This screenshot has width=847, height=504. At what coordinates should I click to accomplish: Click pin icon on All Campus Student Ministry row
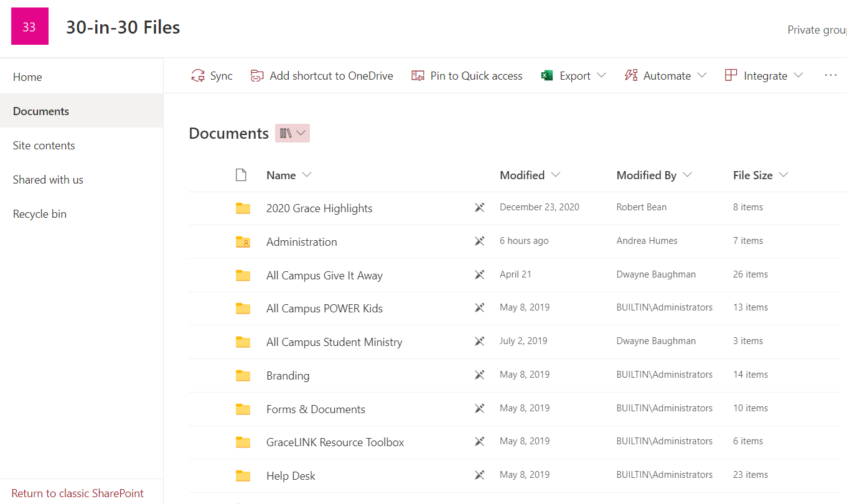click(479, 342)
